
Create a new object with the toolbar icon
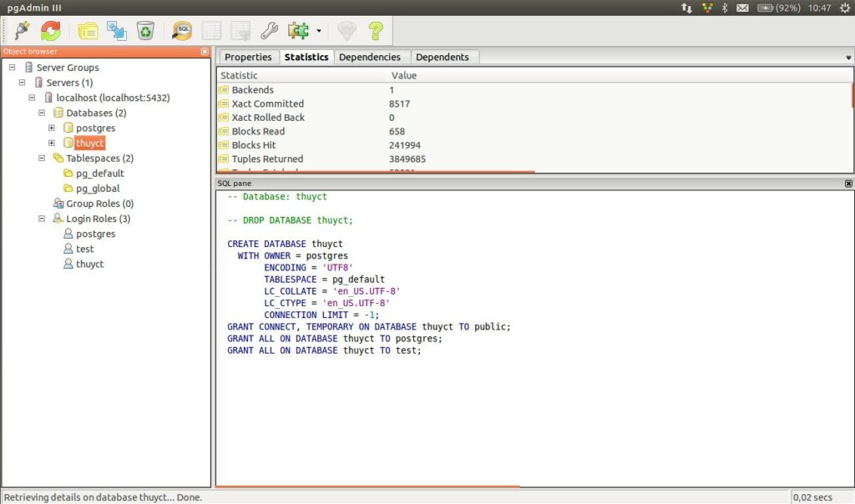click(x=116, y=31)
